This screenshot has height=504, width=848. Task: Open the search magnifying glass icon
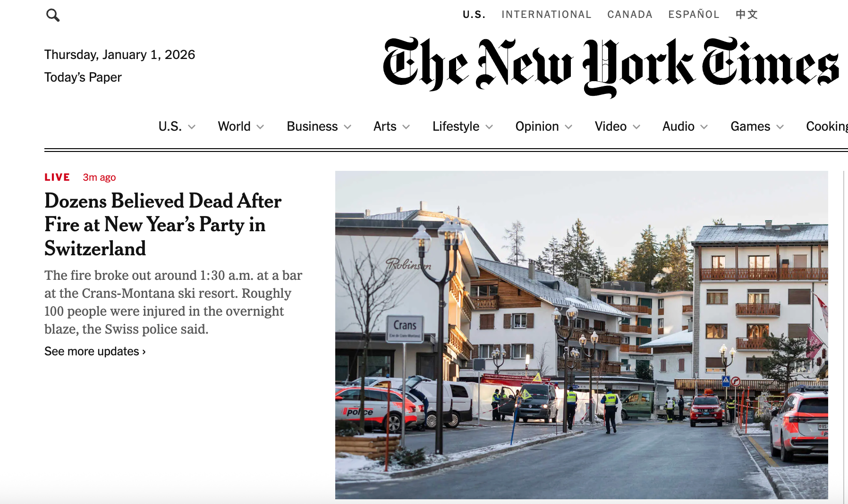click(53, 15)
